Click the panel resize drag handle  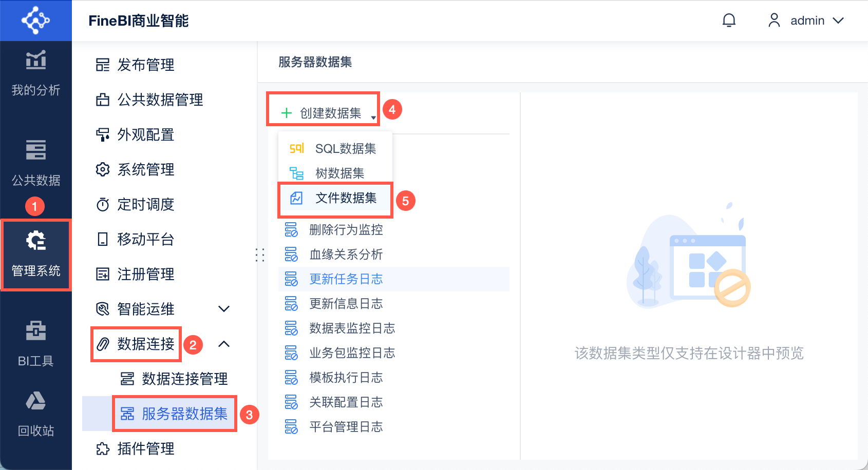260,255
